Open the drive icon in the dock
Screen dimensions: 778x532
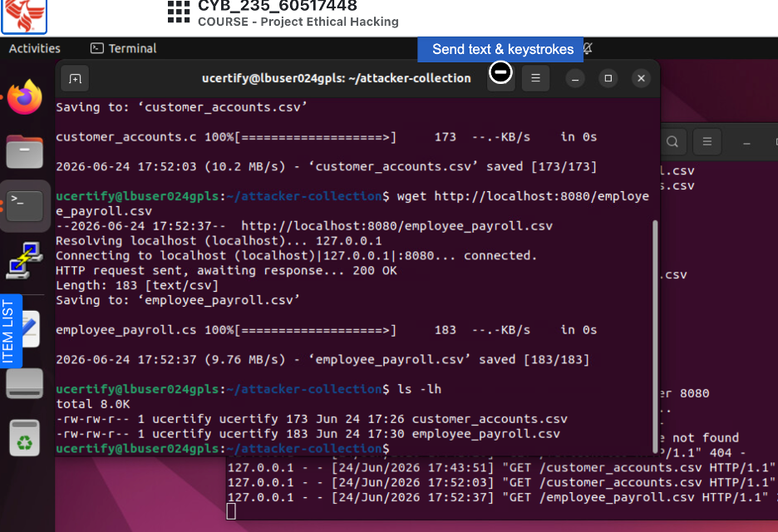(x=24, y=383)
